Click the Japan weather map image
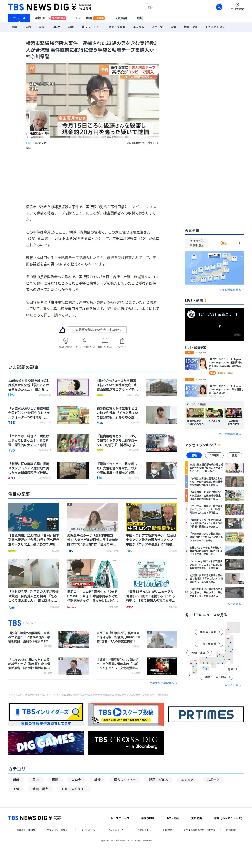The height and width of the screenshot is (868, 252). (214, 268)
